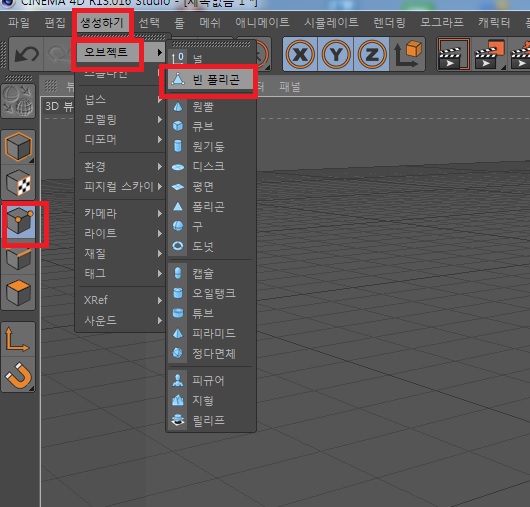Viewport: 530px width, 507px height.
Task: Choose 빈 폴리곤 from submenu
Action: point(211,80)
